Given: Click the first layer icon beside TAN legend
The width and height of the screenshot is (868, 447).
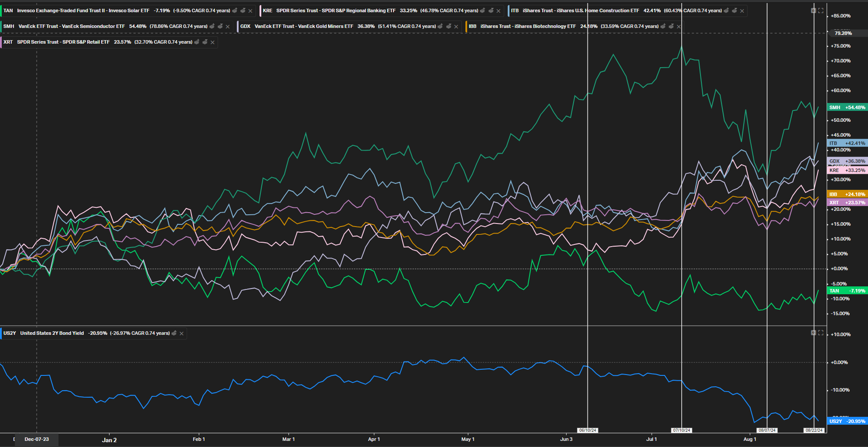Looking at the screenshot, I should pyautogui.click(x=235, y=10).
